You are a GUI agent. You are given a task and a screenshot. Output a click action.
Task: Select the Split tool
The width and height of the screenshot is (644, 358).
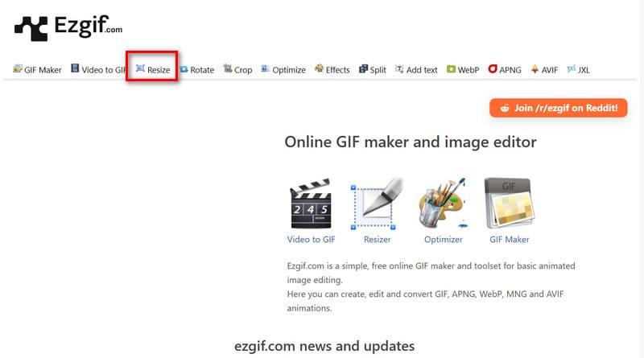tap(373, 70)
